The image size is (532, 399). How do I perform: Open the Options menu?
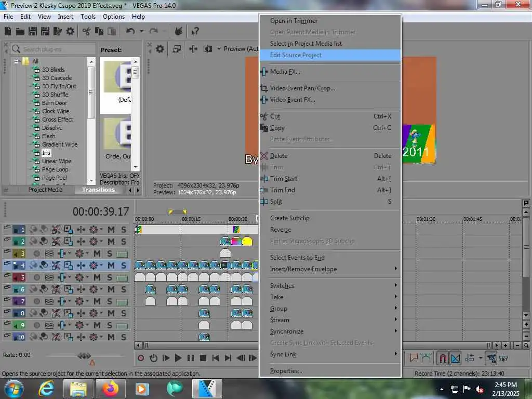pyautogui.click(x=114, y=16)
